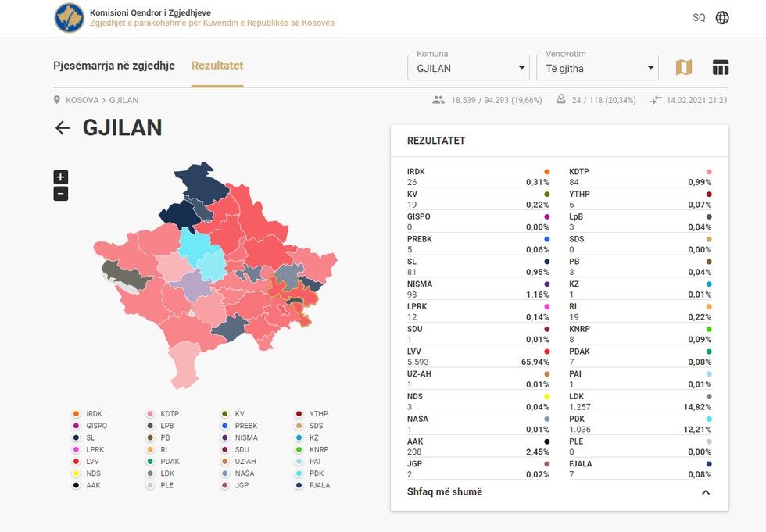This screenshot has width=766, height=532.
Task: Collapse the Shfaq më shumë section
Action: point(705,492)
